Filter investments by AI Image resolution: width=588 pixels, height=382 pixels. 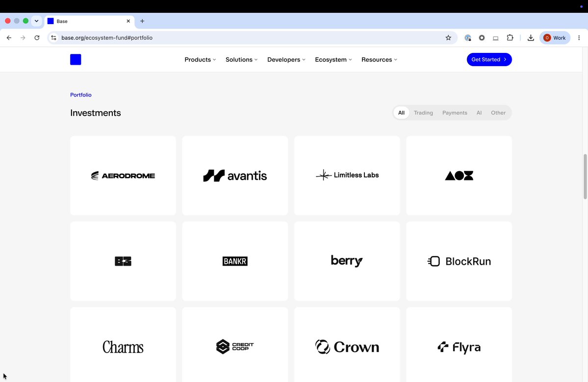[479, 113]
